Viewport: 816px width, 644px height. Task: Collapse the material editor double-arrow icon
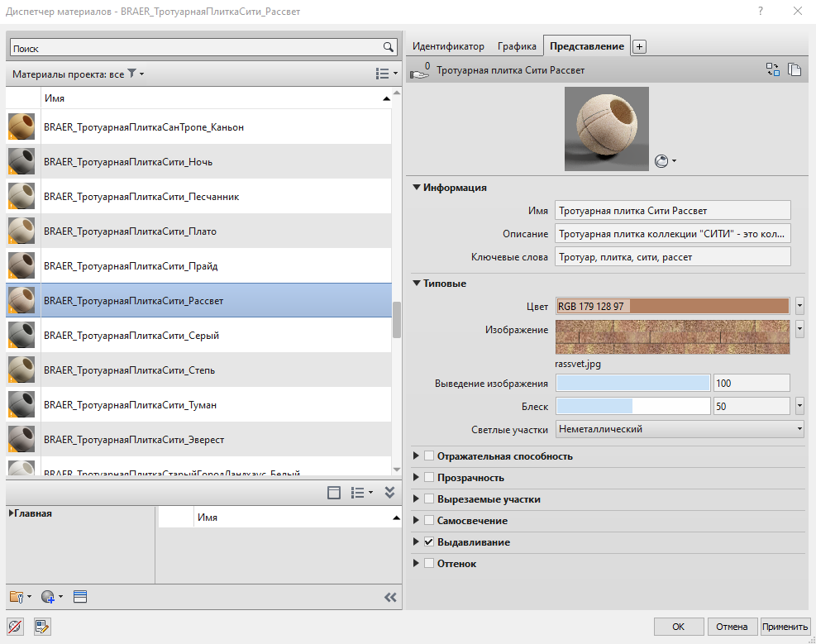tap(390, 597)
